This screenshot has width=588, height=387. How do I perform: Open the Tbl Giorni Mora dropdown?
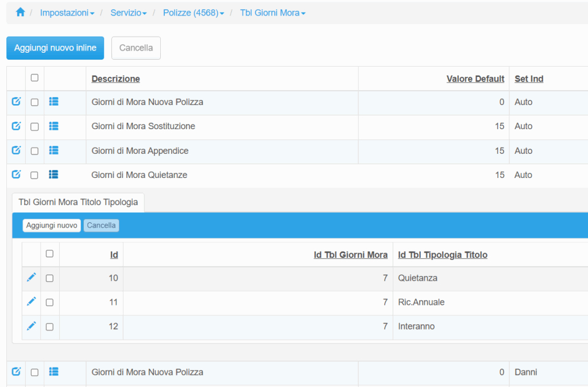(272, 13)
